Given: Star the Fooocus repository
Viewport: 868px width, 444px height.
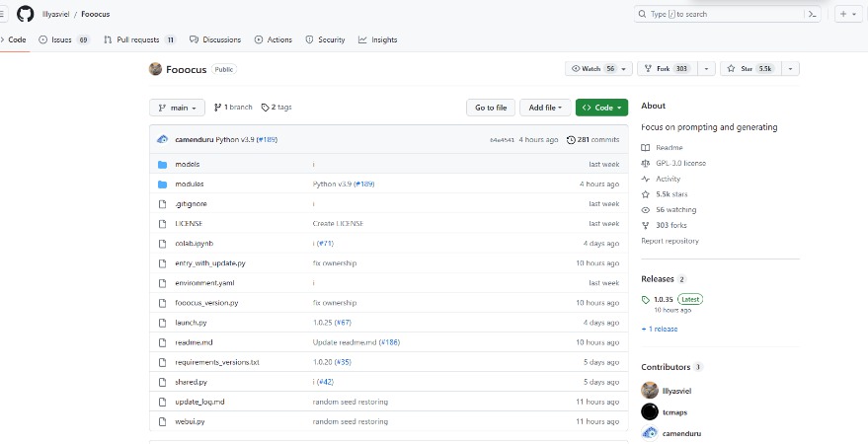Looking at the screenshot, I should [x=750, y=68].
